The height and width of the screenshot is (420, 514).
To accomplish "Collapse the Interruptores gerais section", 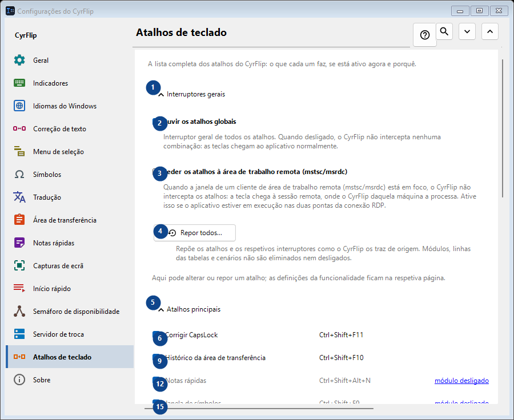I will coord(161,94).
